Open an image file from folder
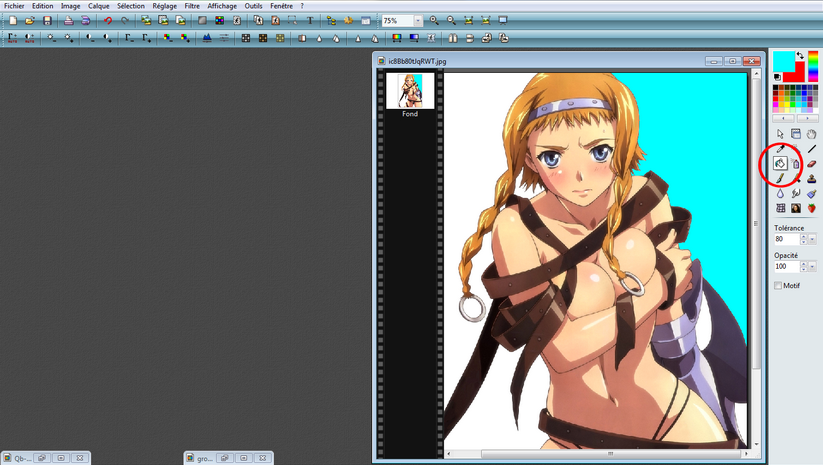The height and width of the screenshot is (465, 823). coord(30,20)
